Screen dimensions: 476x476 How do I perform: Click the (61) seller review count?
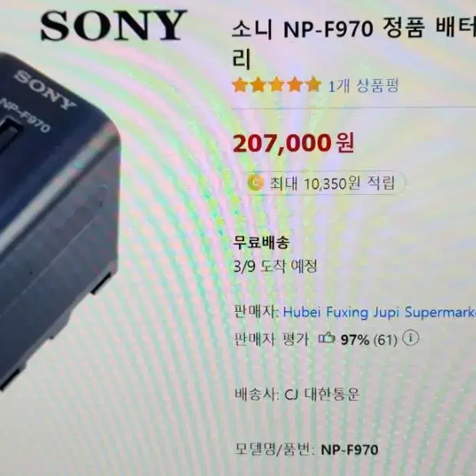[x=385, y=339]
